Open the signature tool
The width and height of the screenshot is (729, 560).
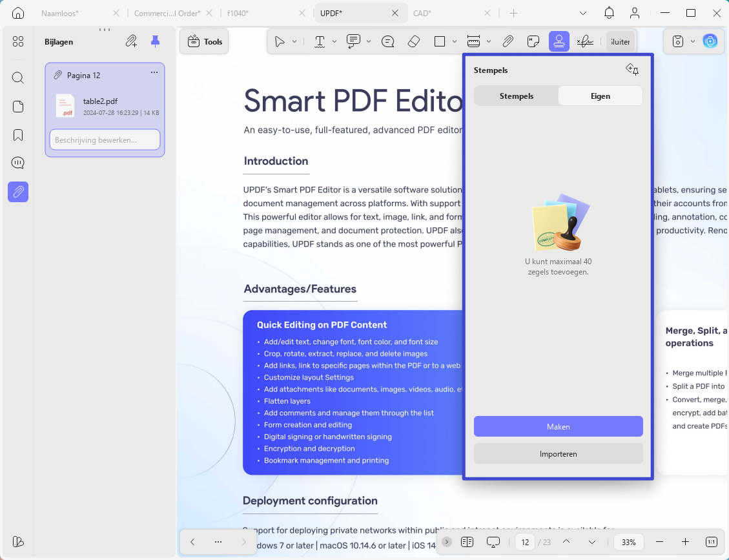point(585,42)
